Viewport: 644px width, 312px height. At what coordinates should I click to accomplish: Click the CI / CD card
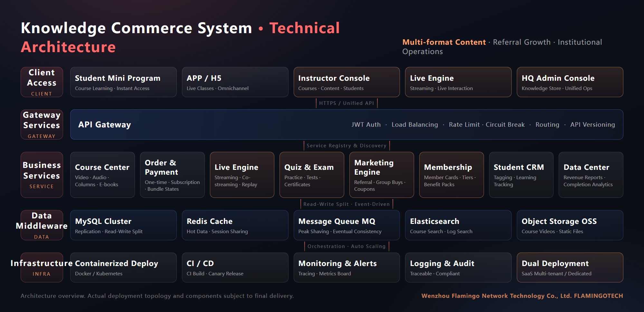[235, 268]
